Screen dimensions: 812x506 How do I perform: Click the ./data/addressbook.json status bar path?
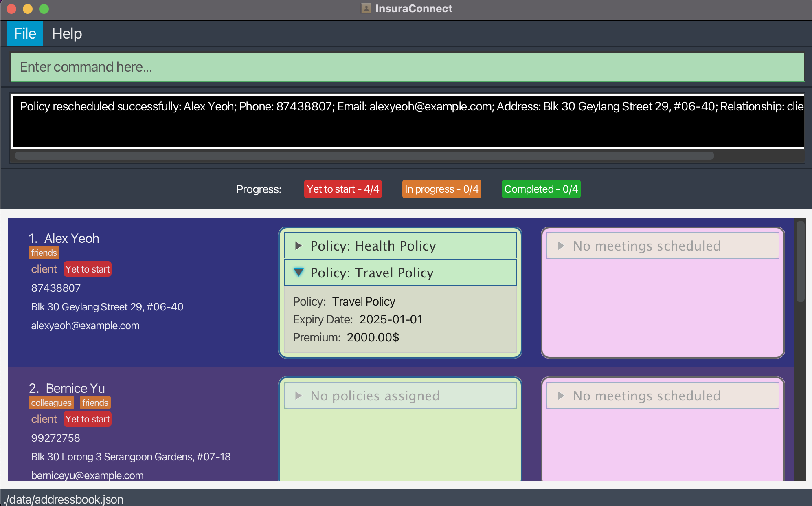click(64, 499)
